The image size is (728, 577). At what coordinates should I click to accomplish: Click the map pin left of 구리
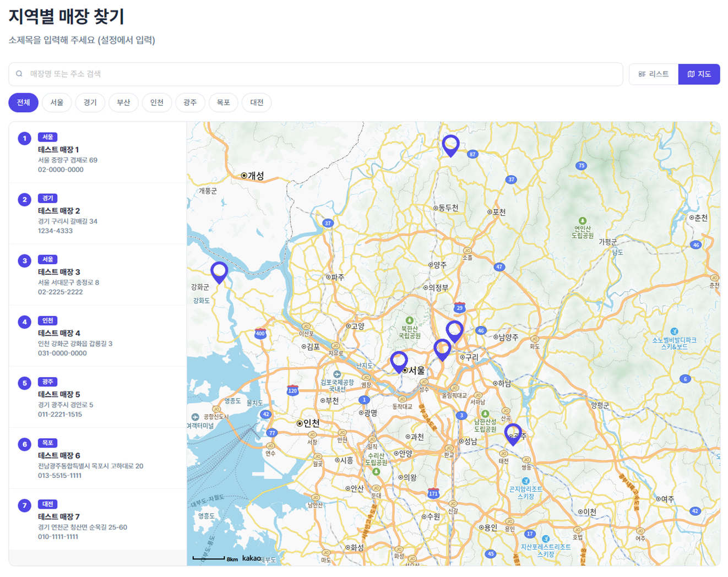click(442, 350)
